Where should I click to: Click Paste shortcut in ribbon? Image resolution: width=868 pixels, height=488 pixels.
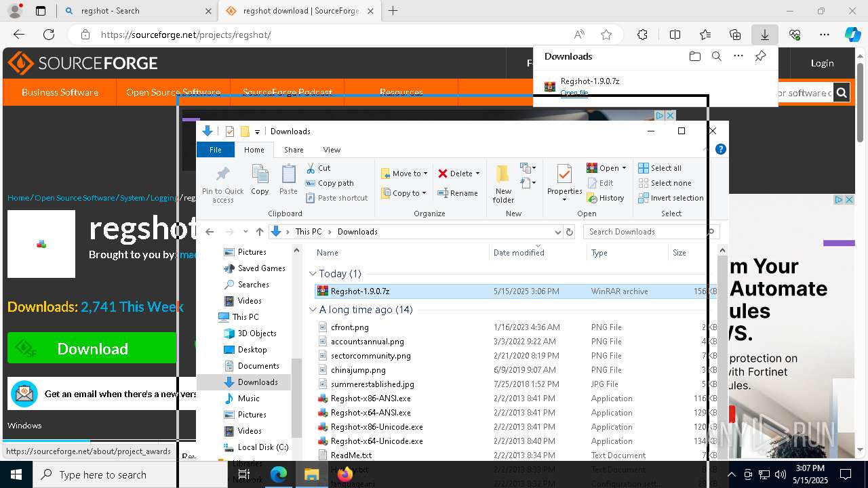tap(336, 198)
